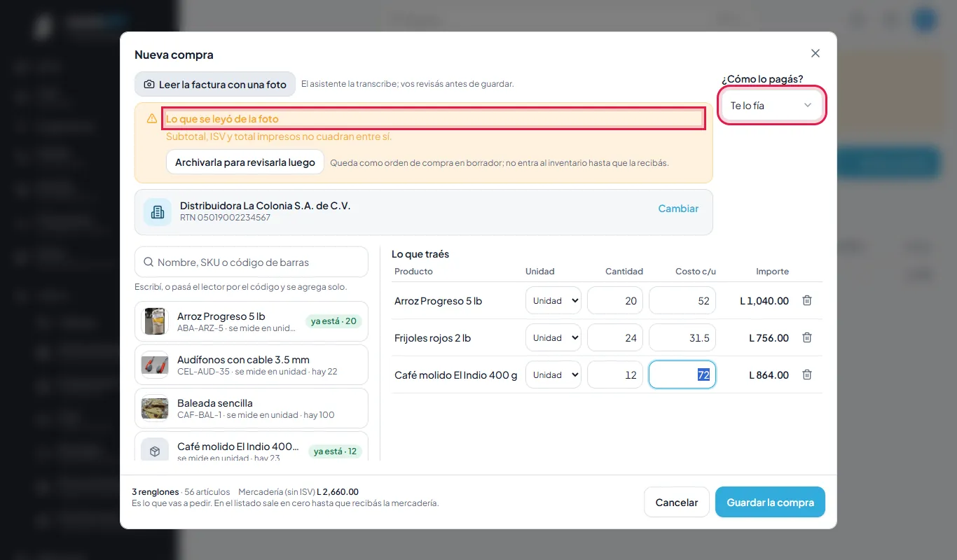This screenshot has height=560, width=957.
Task: Click RTN 05019002234567 text
Action: (x=225, y=218)
